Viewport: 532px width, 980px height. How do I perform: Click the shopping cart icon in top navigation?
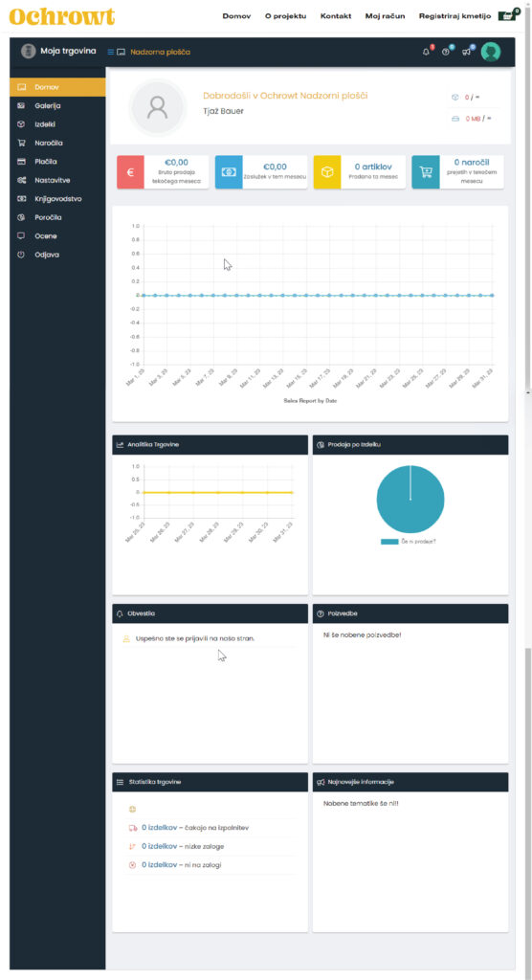pos(507,16)
